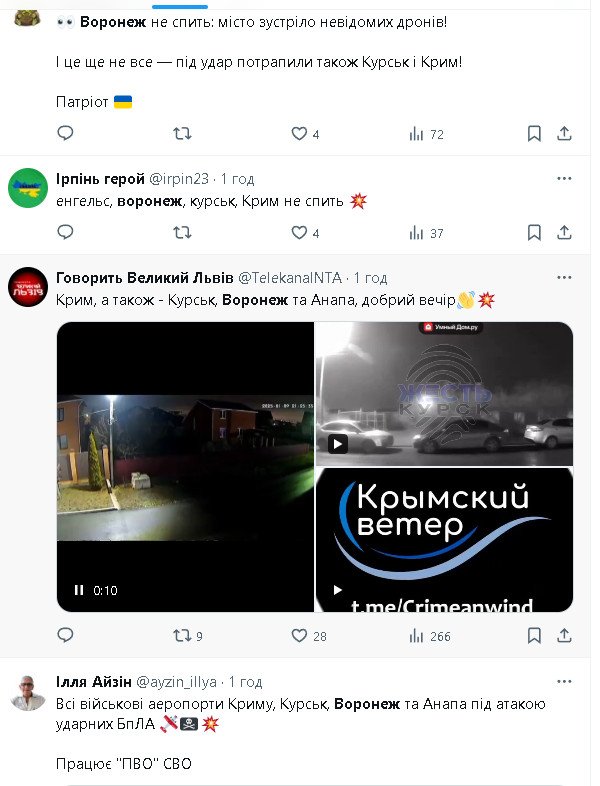View analytics showing 266 views
The width and height of the screenshot is (600, 786).
pyautogui.click(x=430, y=636)
